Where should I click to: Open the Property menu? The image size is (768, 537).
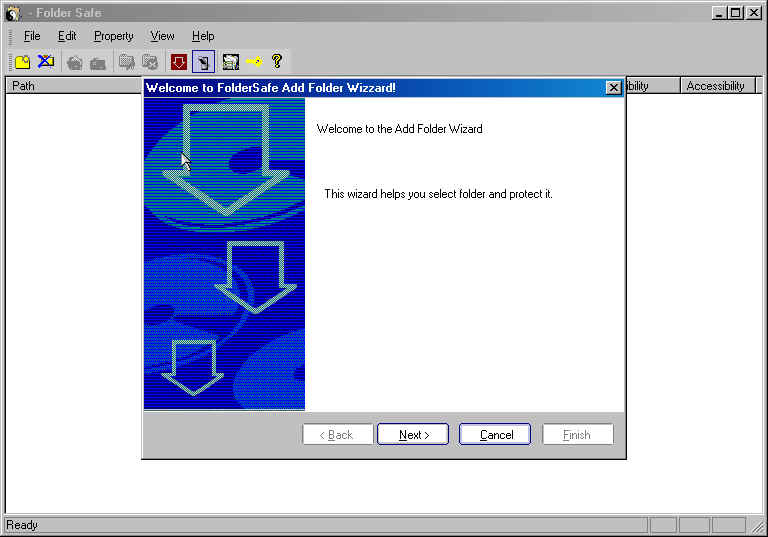(114, 36)
